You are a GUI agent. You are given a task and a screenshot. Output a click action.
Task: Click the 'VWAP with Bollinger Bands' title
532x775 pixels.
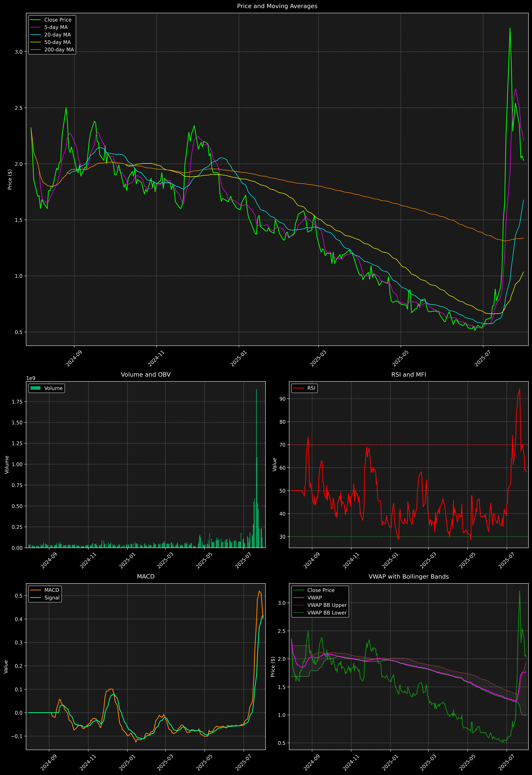click(409, 577)
